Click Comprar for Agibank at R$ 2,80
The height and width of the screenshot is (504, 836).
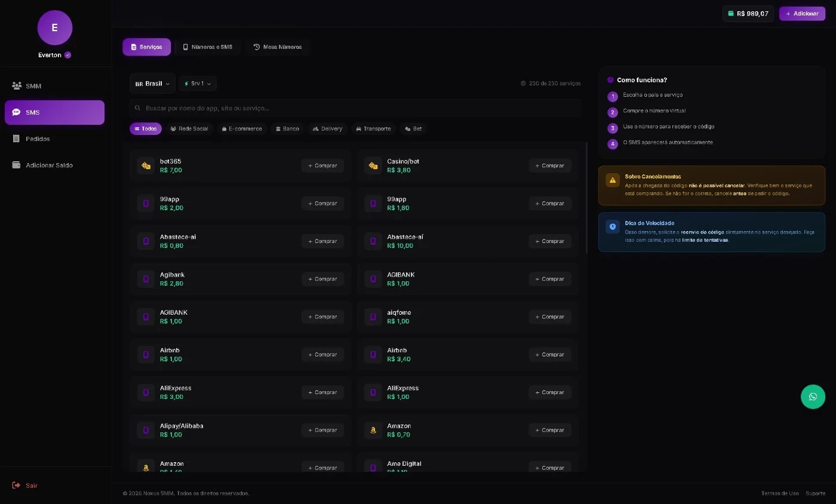322,279
